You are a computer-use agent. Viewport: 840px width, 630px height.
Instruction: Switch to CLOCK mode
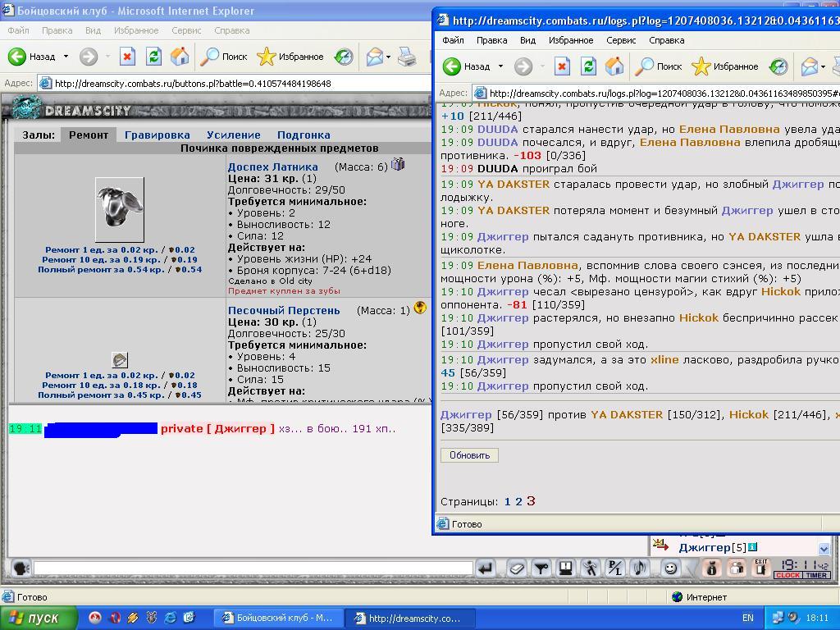pyautogui.click(x=787, y=575)
